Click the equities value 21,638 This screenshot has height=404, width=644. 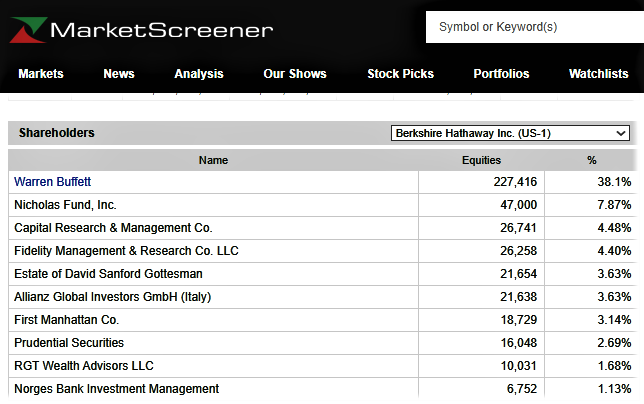pos(518,297)
